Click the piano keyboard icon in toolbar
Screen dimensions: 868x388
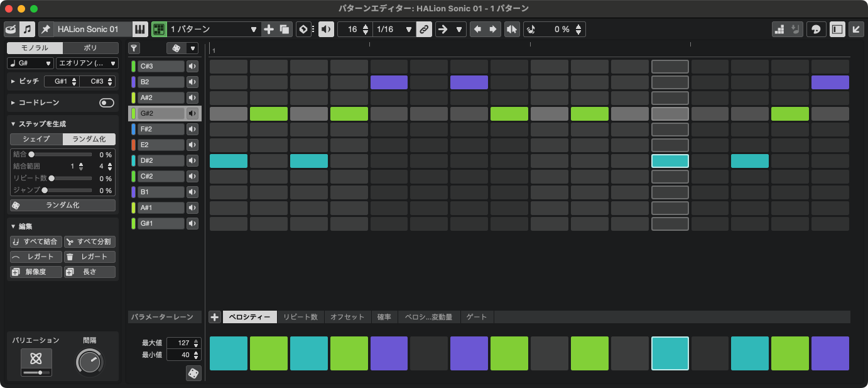[140, 30]
